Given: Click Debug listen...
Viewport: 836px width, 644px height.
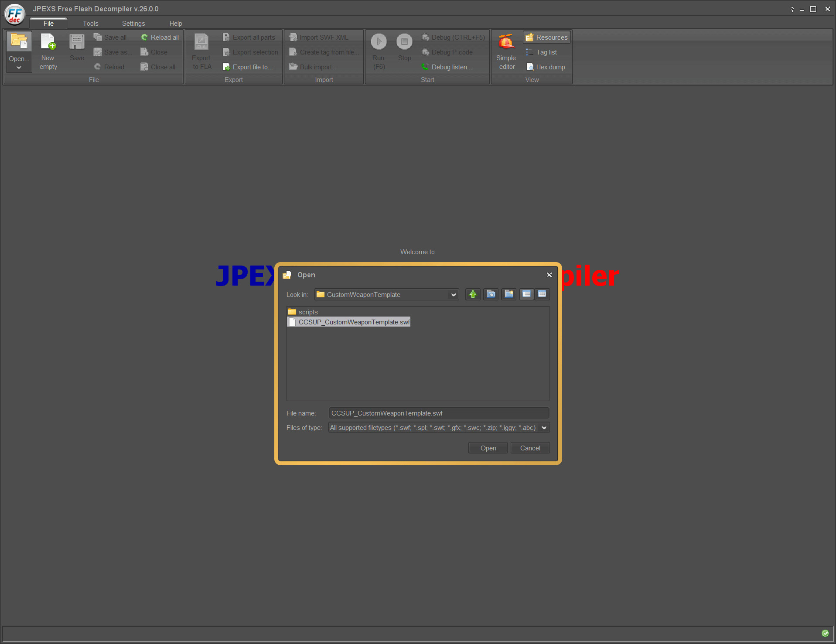Looking at the screenshot, I should pos(447,67).
